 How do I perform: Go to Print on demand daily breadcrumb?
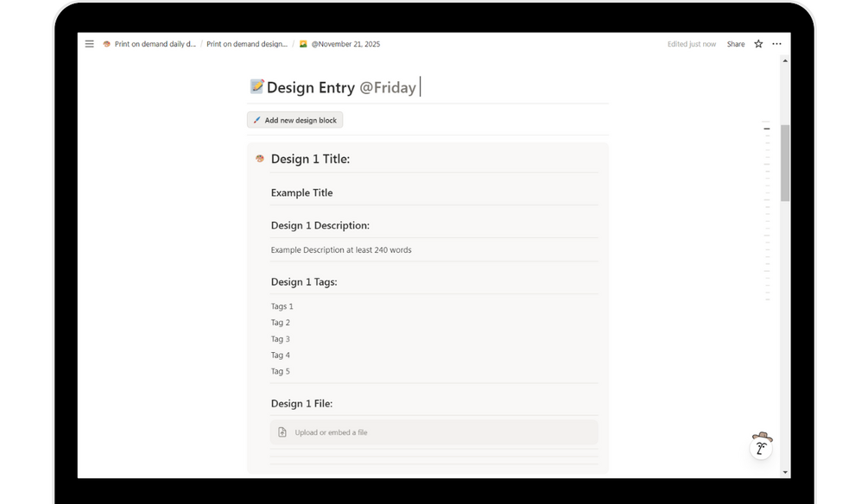(x=155, y=44)
